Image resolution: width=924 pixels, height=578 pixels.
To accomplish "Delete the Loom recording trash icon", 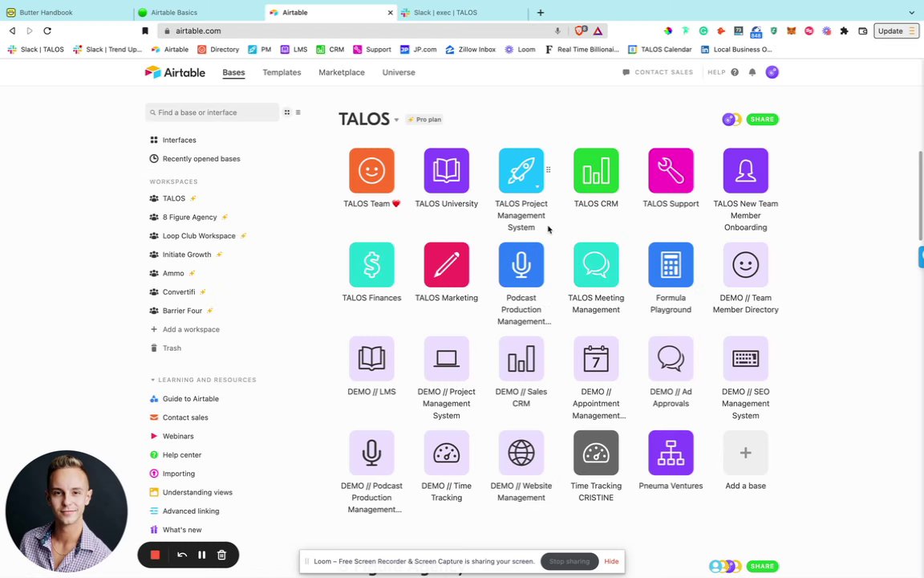I will tap(221, 555).
